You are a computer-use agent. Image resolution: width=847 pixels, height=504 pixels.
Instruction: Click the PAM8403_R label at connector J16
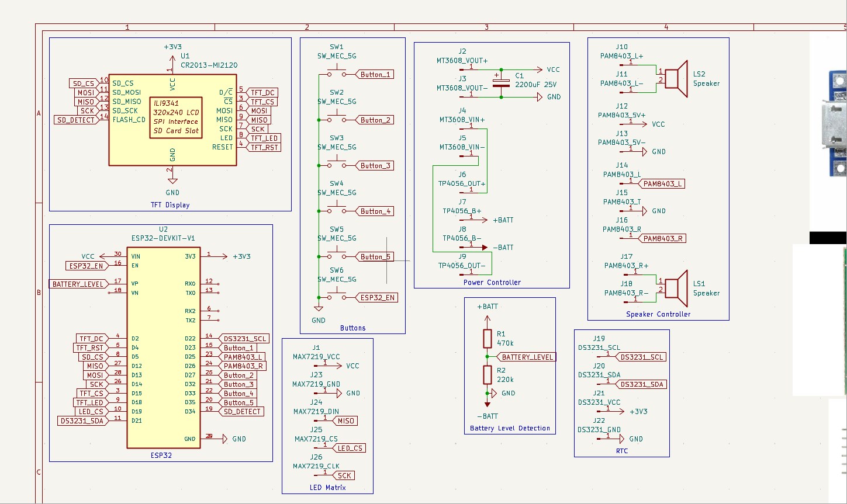[662, 238]
